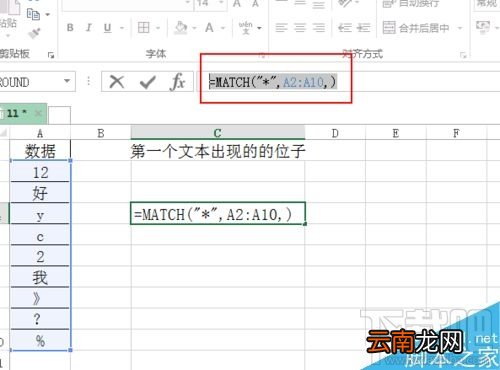The height and width of the screenshot is (370, 500).
Task: Click the cell containing 我
Action: tap(40, 277)
